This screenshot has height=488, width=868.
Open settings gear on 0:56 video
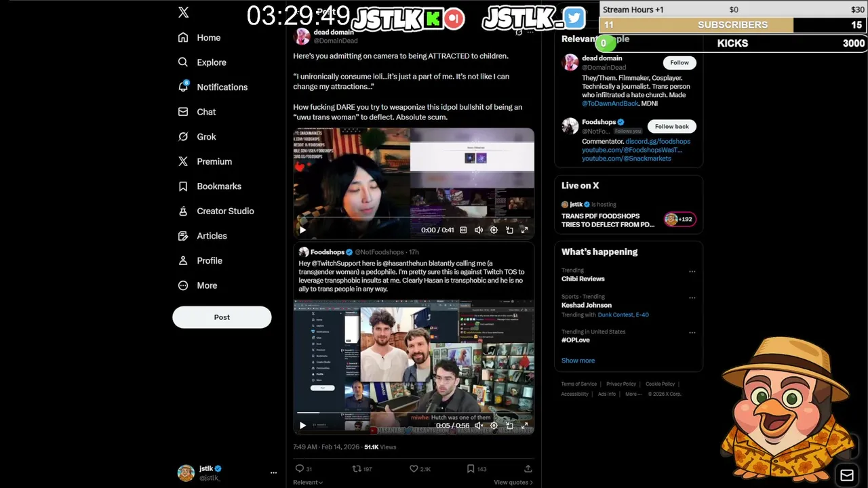pos(494,426)
